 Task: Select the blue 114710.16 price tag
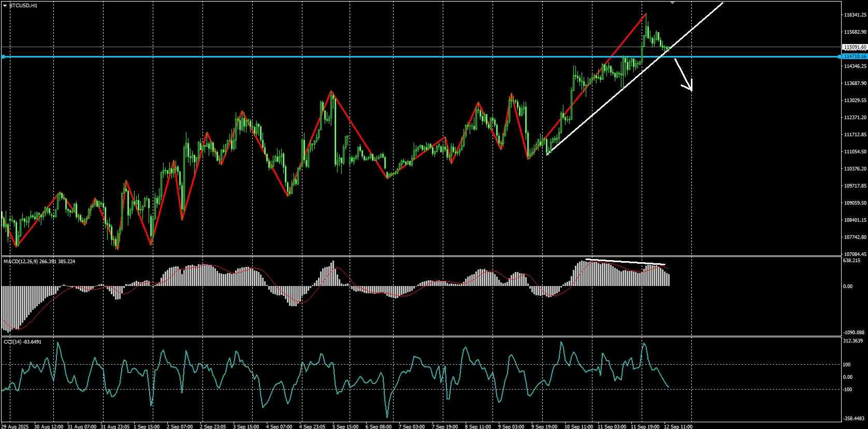coord(855,56)
